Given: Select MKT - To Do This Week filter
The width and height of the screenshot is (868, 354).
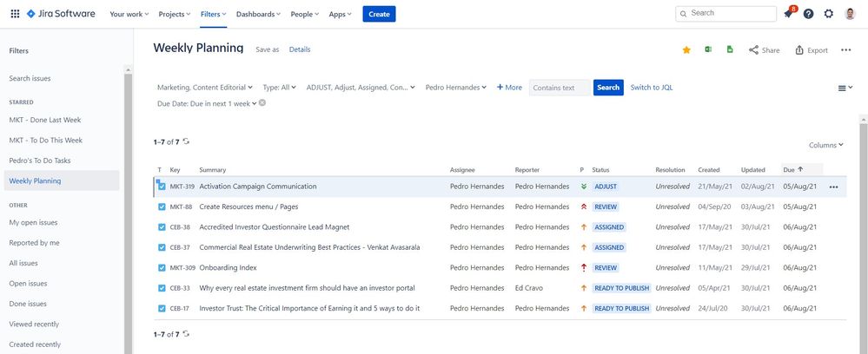Looking at the screenshot, I should point(45,141).
